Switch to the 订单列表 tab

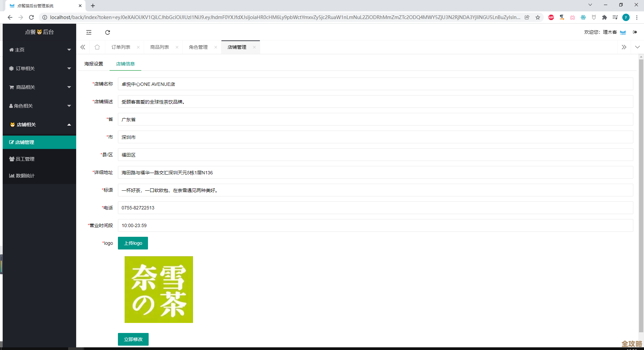tap(121, 47)
